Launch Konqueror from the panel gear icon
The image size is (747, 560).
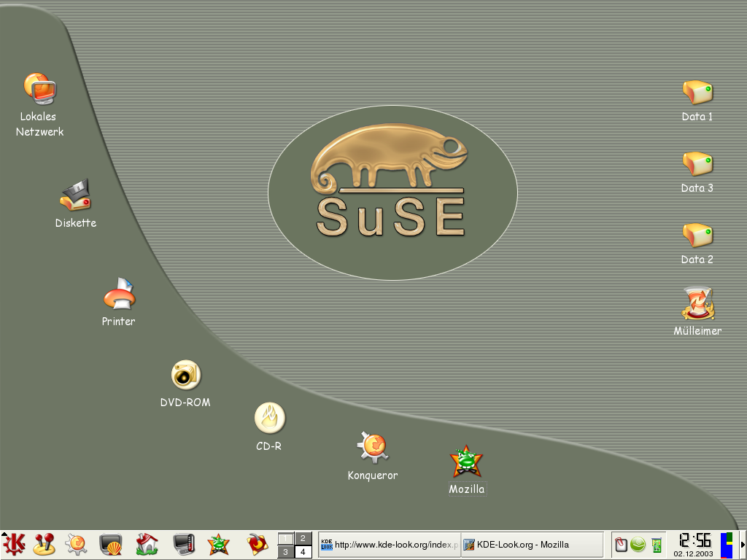76,544
